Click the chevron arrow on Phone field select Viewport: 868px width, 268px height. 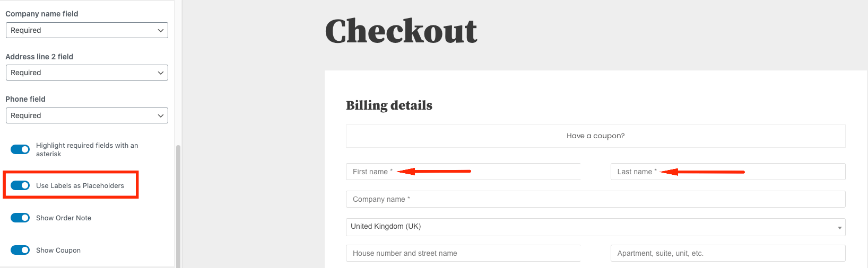(x=161, y=115)
